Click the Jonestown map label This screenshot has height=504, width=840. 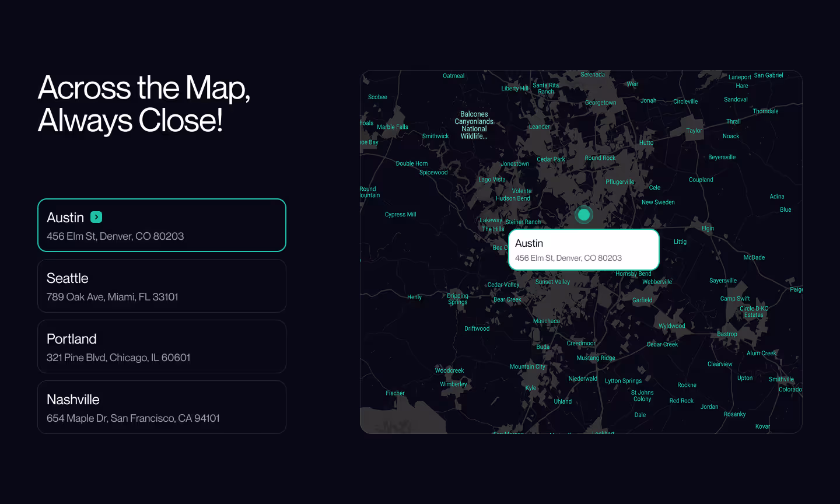point(514,164)
